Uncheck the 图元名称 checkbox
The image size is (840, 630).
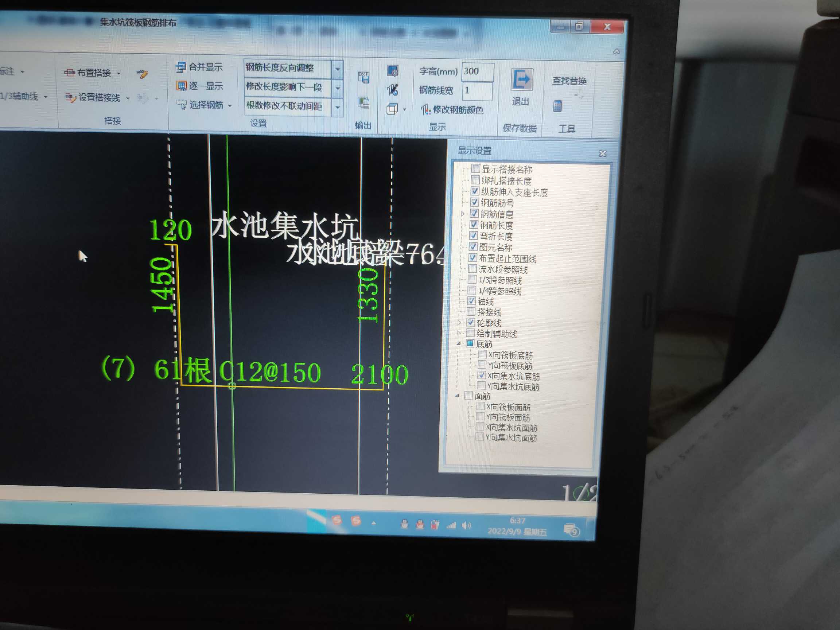point(473,246)
